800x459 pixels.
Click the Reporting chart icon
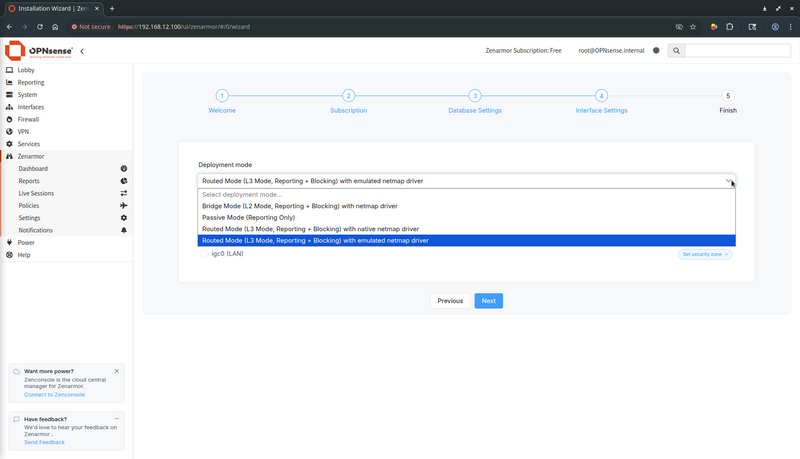(x=9, y=82)
